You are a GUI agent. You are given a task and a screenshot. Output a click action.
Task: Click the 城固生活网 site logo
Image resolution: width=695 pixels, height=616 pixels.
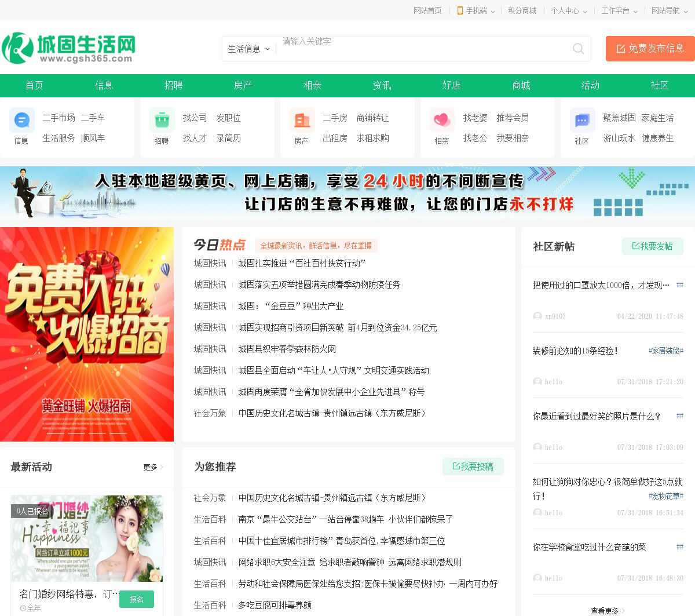[x=69, y=48]
